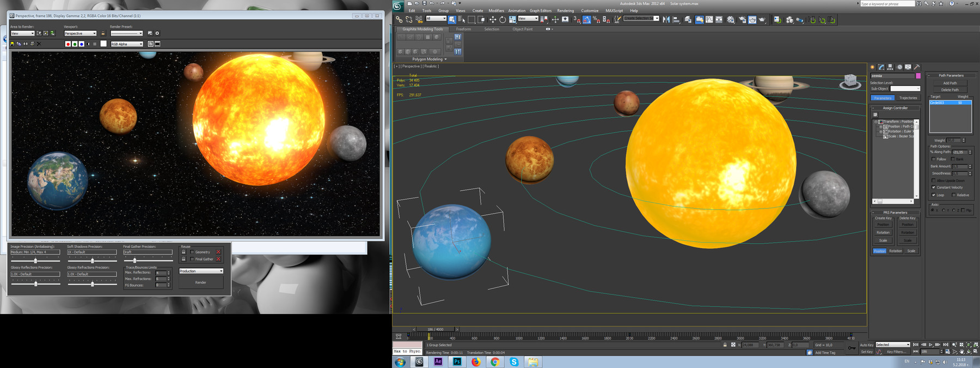Open the RGB Alpha channel dropdown
The width and height of the screenshot is (980, 368).
tap(127, 44)
